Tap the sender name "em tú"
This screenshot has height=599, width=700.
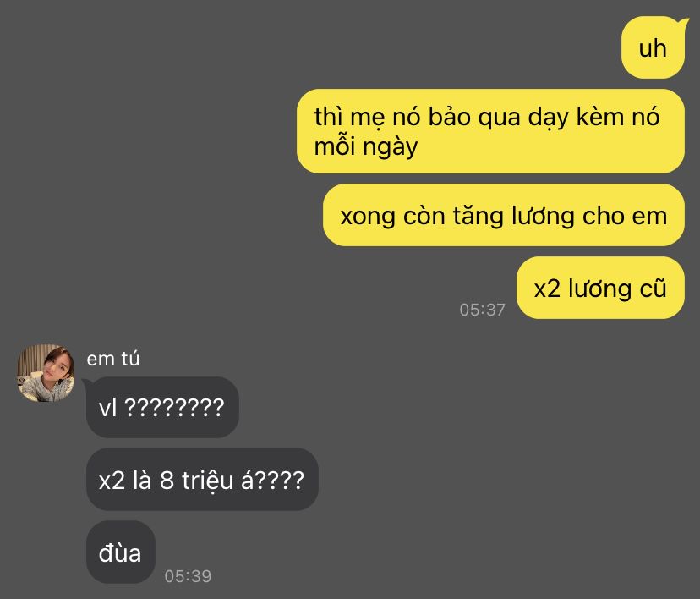113,359
